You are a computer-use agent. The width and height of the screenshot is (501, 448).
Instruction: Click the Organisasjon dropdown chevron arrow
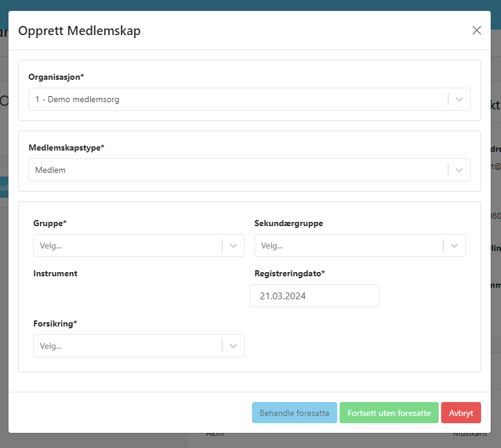click(459, 100)
